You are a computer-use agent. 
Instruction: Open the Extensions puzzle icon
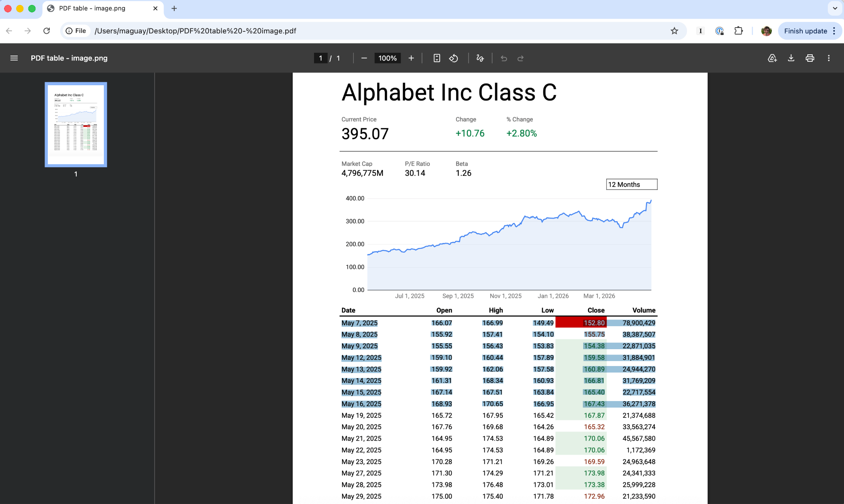click(x=738, y=31)
